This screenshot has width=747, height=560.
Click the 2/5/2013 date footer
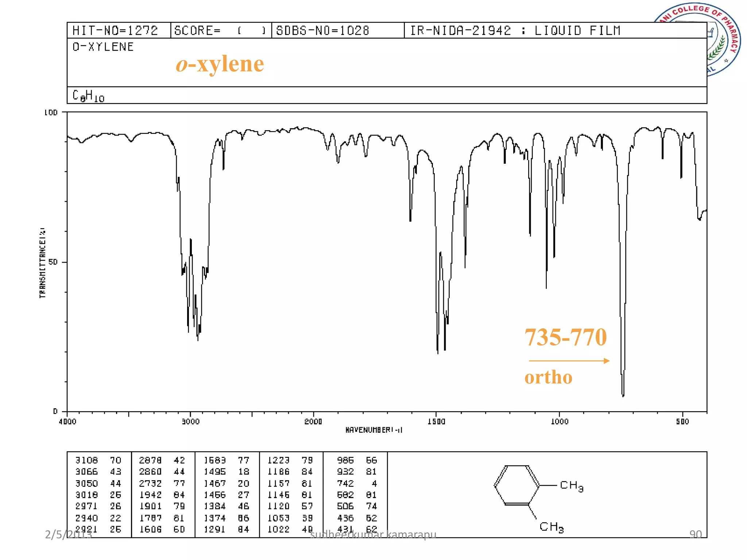pyautogui.click(x=68, y=534)
